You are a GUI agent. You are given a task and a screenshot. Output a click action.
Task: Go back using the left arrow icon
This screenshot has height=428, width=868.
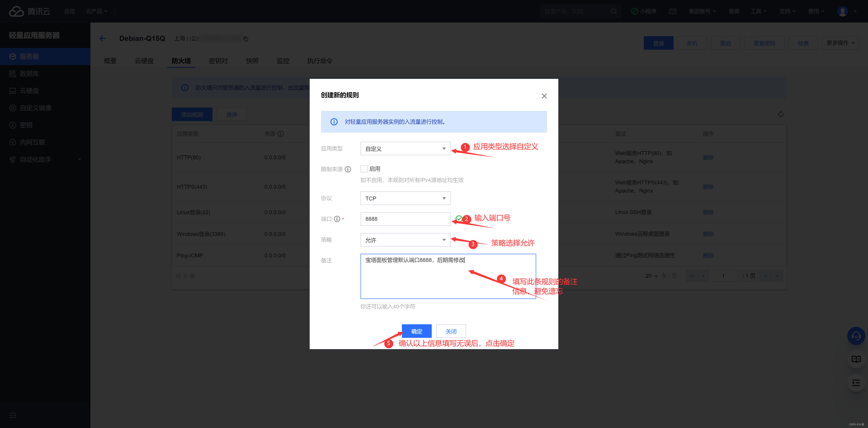coord(103,38)
